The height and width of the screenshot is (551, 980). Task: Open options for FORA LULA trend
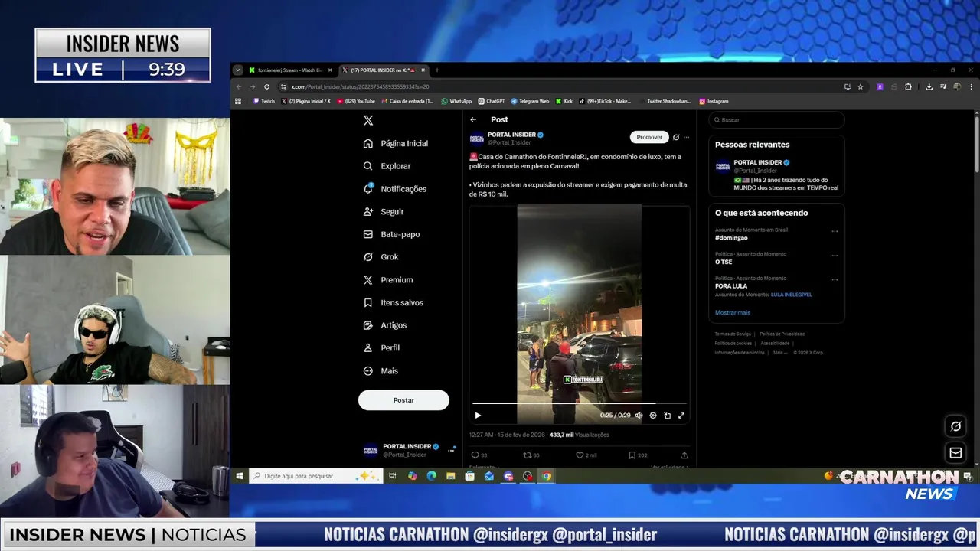click(x=835, y=279)
